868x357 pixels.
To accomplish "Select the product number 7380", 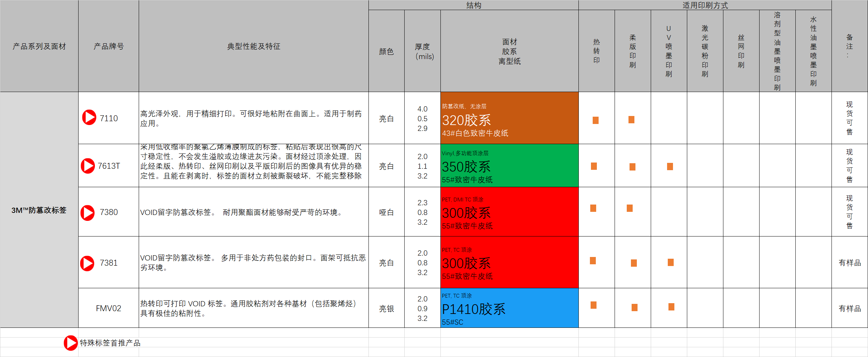I will [109, 212].
